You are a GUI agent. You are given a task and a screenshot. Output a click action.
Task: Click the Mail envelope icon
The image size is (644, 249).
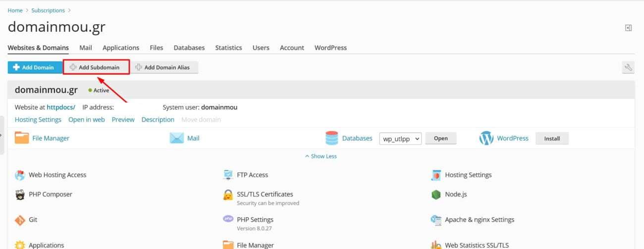(176, 138)
